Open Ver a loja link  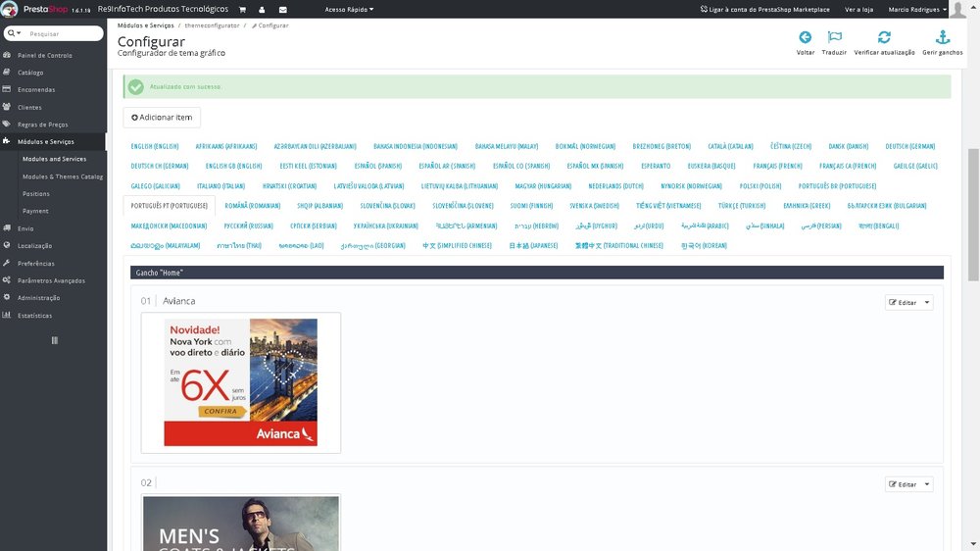tap(858, 10)
